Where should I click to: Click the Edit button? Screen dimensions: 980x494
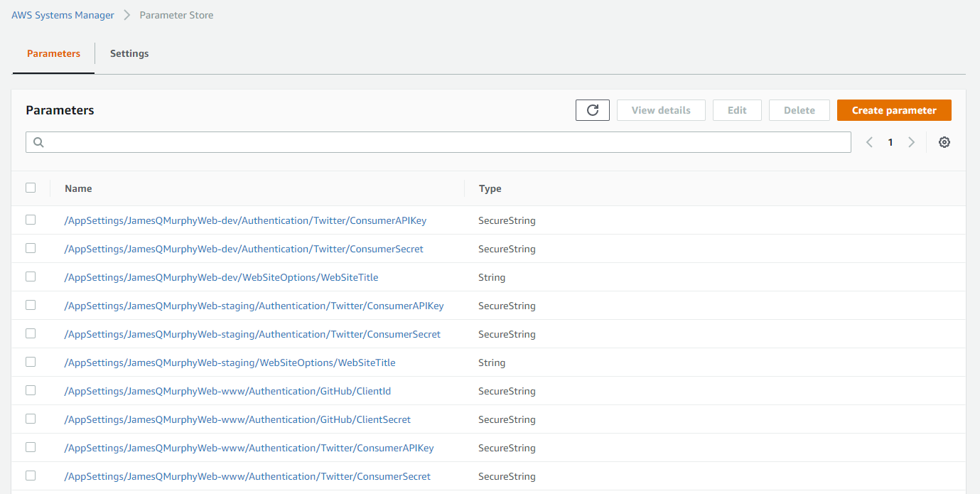[737, 110]
